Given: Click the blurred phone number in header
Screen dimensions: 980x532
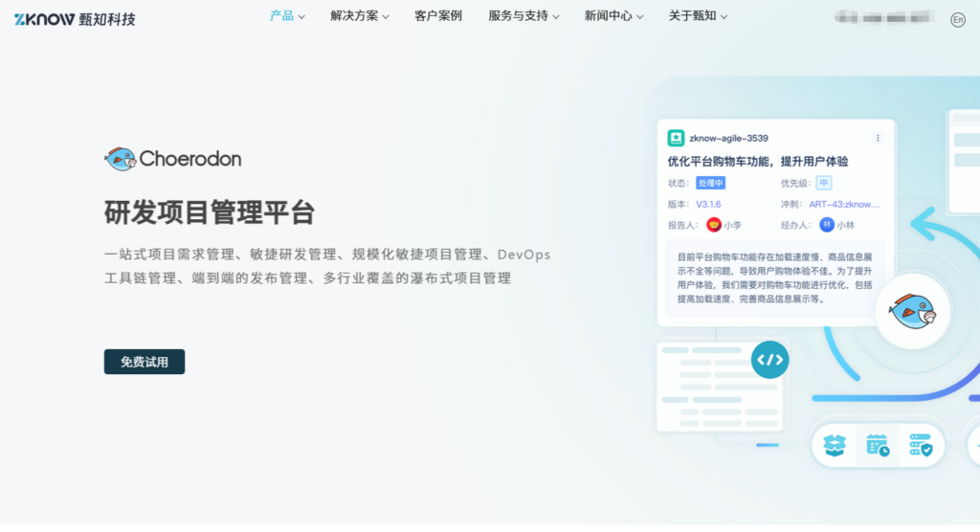Looking at the screenshot, I should [x=883, y=17].
